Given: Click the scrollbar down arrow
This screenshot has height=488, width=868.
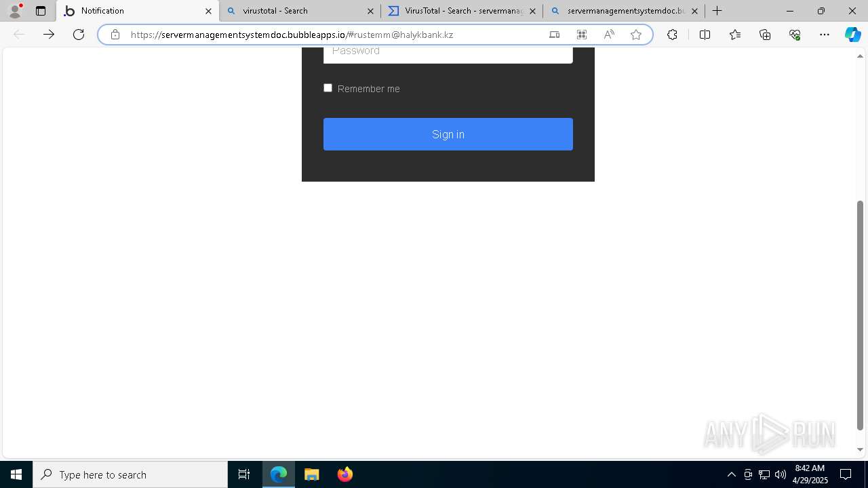Looking at the screenshot, I should pyautogui.click(x=860, y=449).
